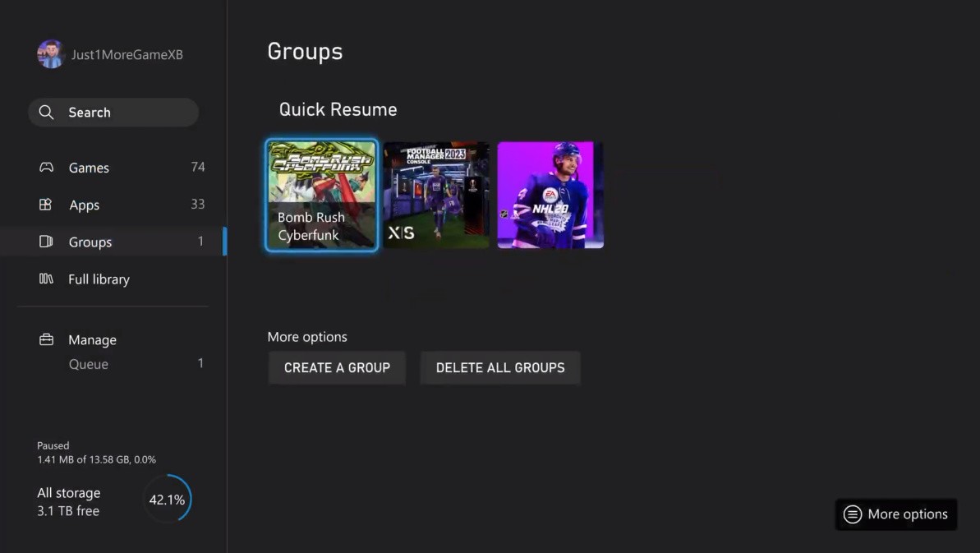Select the Games controller icon
Image resolution: width=980 pixels, height=553 pixels.
tap(47, 168)
